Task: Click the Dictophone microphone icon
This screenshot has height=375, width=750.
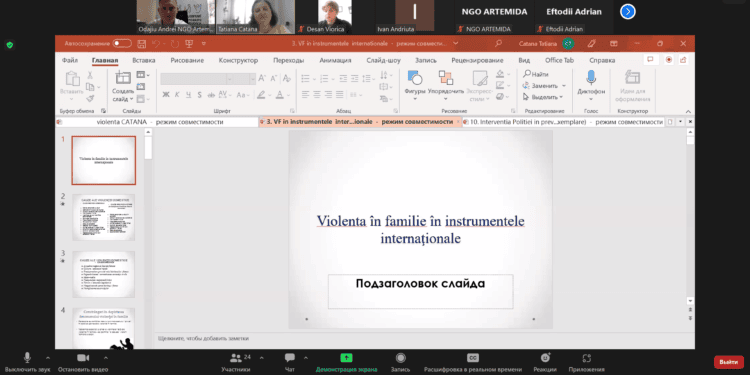Action: (x=591, y=77)
